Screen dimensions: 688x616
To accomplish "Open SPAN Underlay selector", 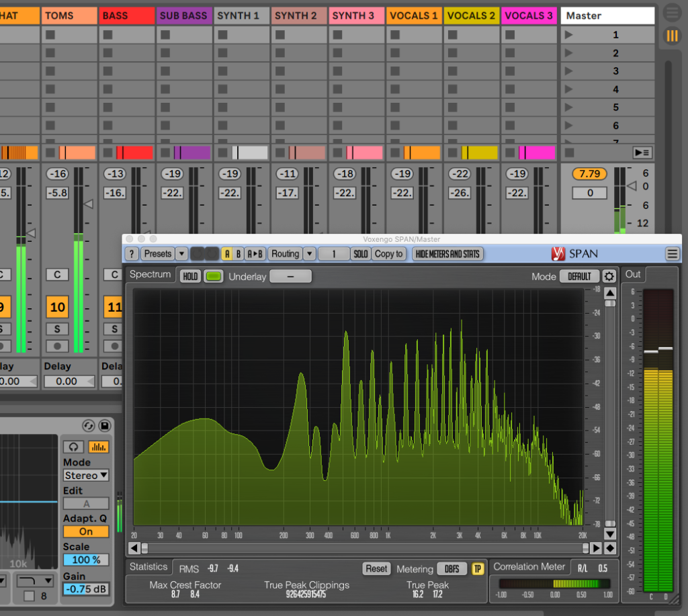I will click(x=290, y=276).
